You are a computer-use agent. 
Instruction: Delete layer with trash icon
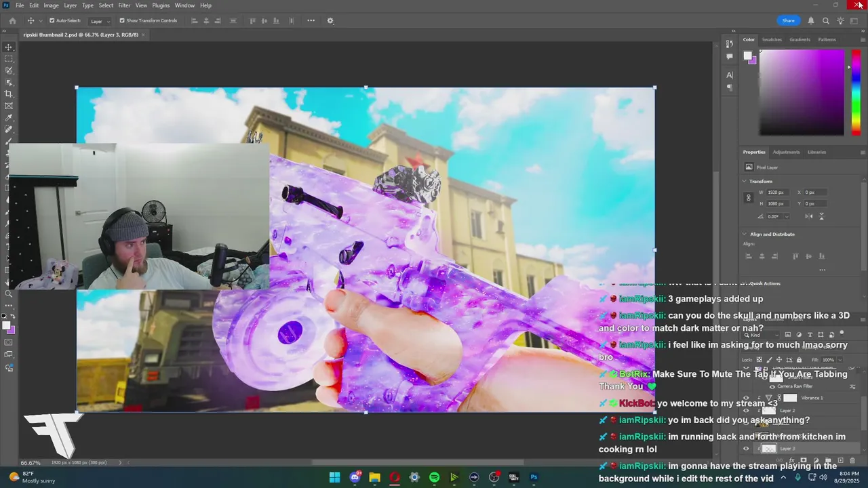pyautogui.click(x=852, y=460)
